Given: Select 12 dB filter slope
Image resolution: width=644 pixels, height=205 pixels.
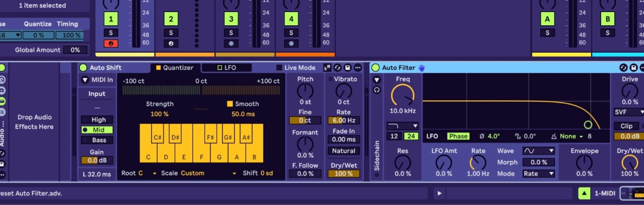Looking at the screenshot, I should pyautogui.click(x=395, y=136).
